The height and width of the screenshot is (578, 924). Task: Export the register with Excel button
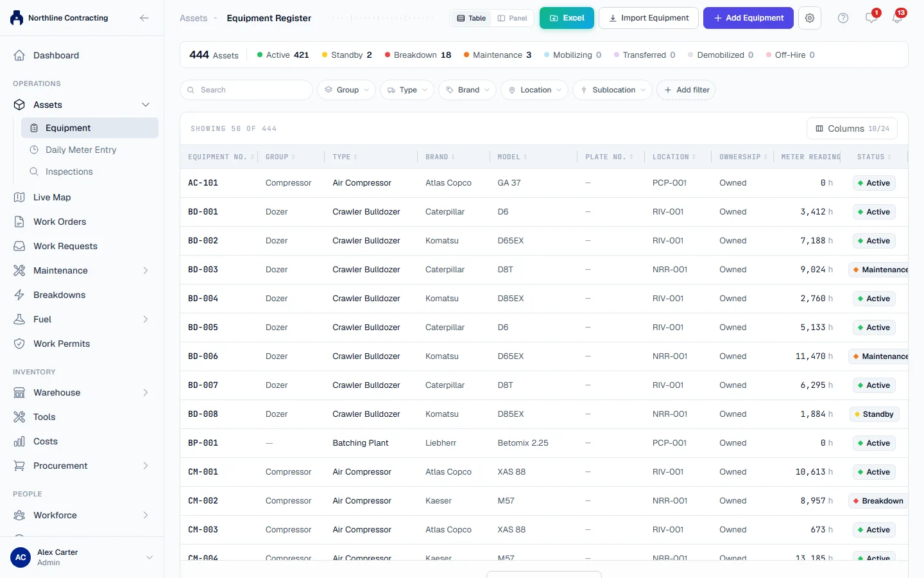pos(567,18)
